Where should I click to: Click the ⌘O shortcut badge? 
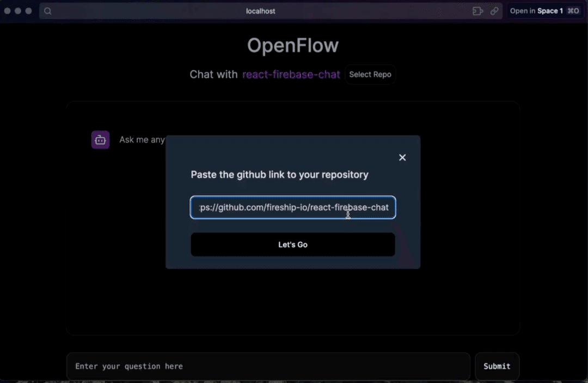572,10
